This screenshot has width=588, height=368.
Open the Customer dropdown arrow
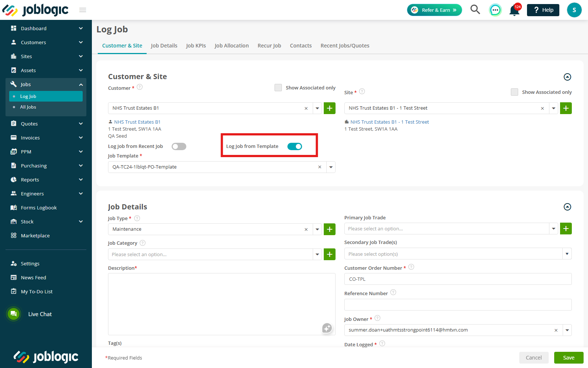tap(318, 108)
